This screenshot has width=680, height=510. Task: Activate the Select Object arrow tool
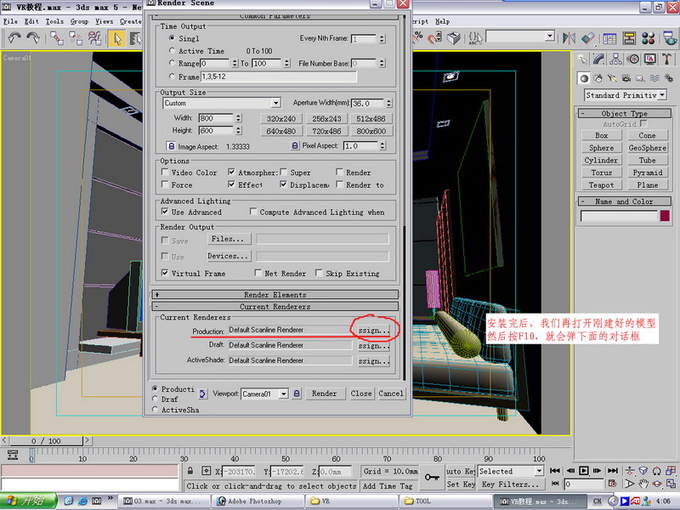116,39
